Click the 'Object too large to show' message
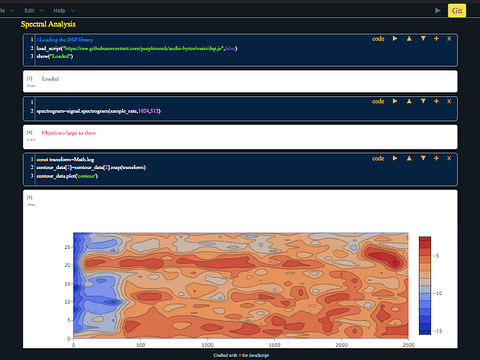480x360 pixels. tap(69, 133)
